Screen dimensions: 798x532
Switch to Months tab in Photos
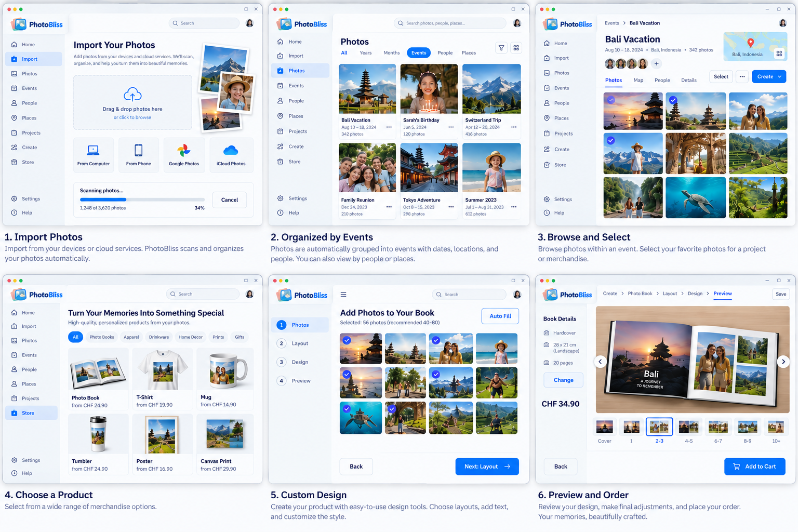(392, 53)
